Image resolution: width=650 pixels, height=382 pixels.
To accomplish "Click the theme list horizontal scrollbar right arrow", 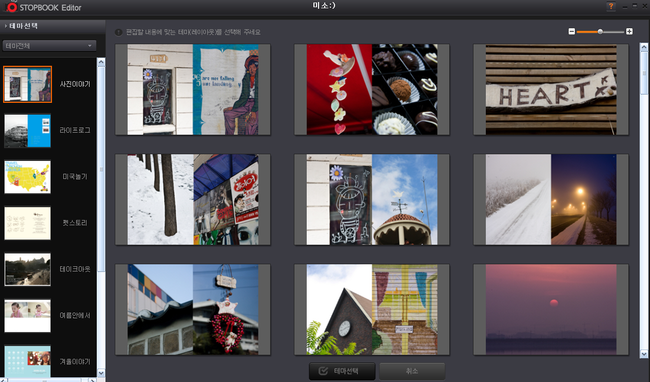I will [x=92, y=380].
